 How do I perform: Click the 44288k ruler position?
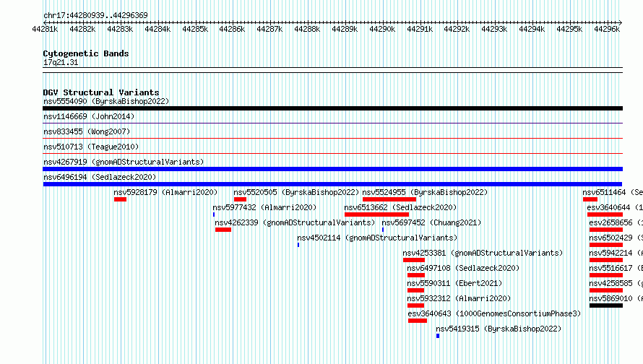coord(307,29)
